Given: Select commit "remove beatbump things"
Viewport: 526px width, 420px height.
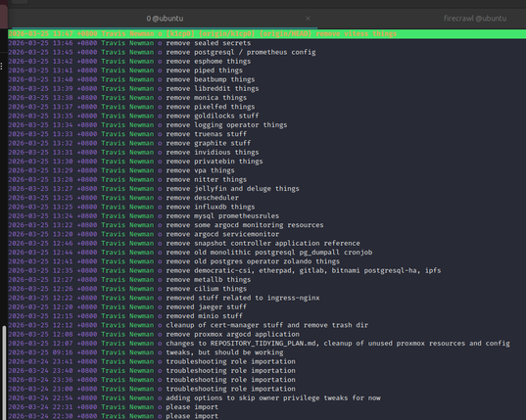Looking at the screenshot, I should point(267,79).
